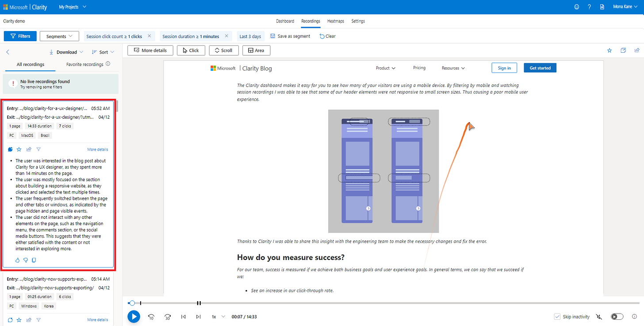Favorite the 05:52 AM recording with star
The width and height of the screenshot is (644, 326).
pos(19,149)
